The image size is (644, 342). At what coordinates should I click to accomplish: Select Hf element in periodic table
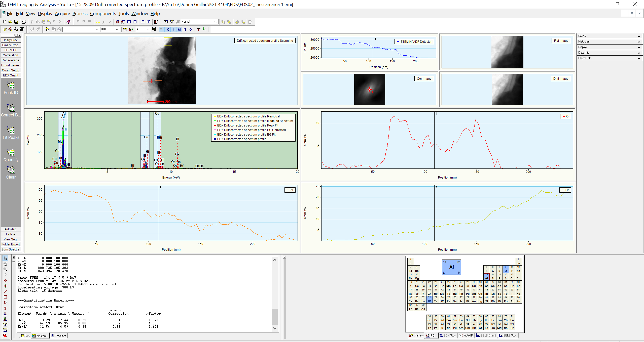[429, 300]
